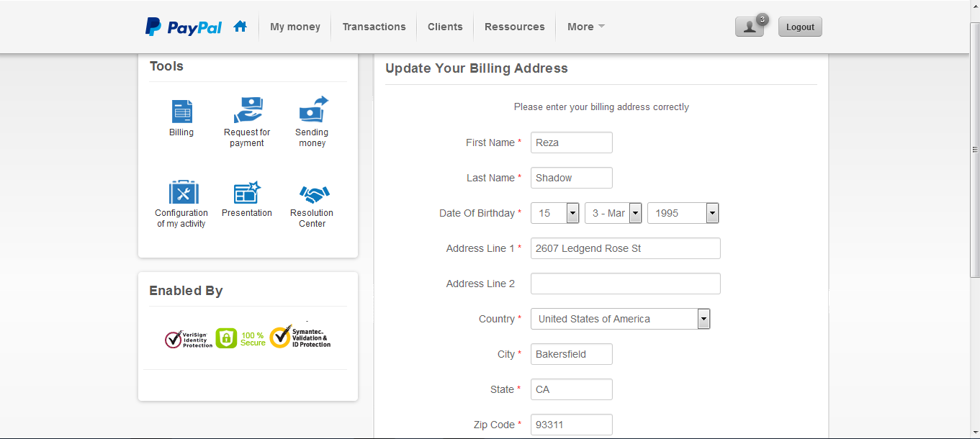Click the 'Enabled By' panel heading
Image resolution: width=980 pixels, height=439 pixels.
(186, 291)
